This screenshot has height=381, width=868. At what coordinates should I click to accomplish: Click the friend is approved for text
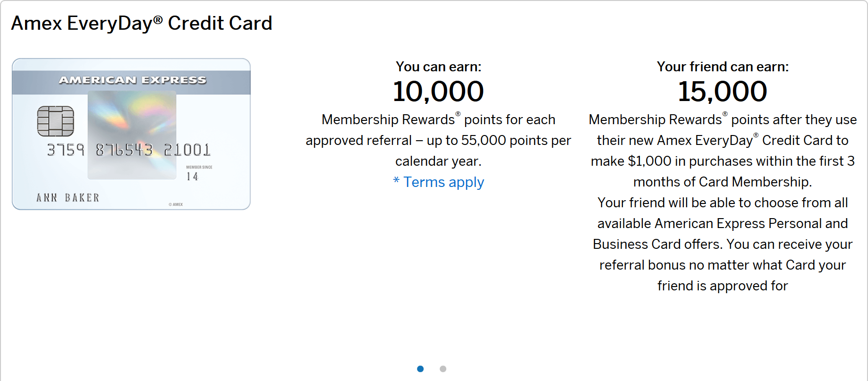point(723,286)
